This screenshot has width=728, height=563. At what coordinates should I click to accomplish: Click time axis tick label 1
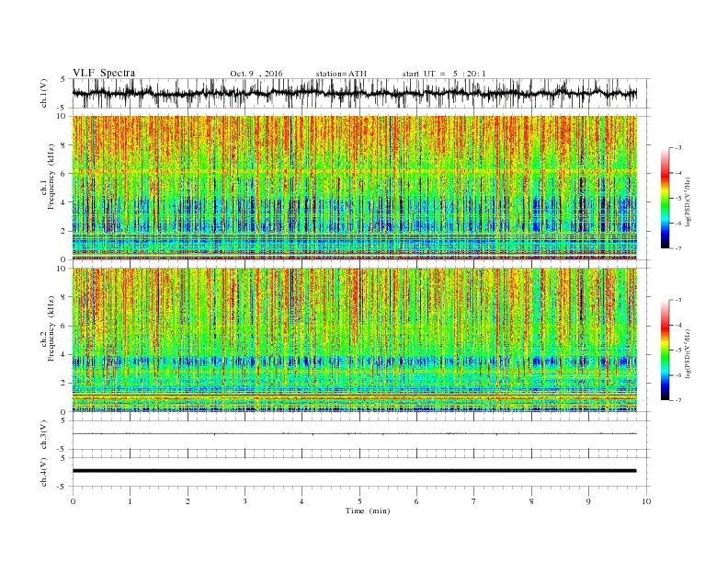point(130,501)
